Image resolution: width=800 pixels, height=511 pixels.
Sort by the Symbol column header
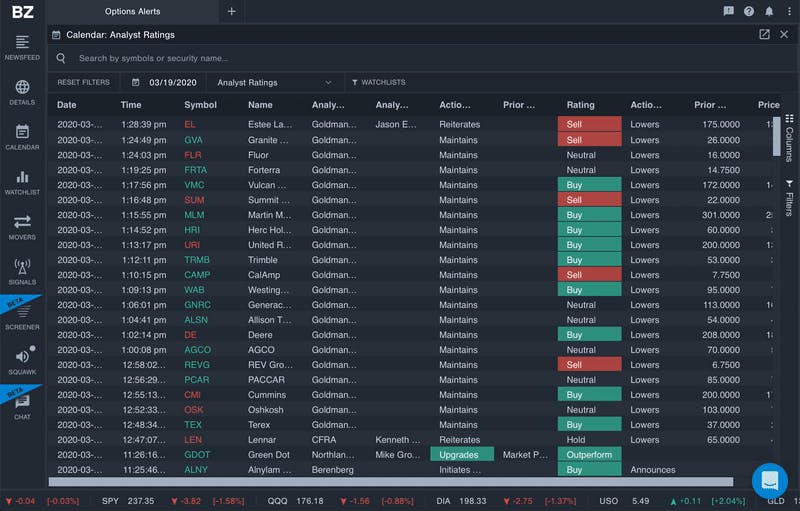pos(201,105)
